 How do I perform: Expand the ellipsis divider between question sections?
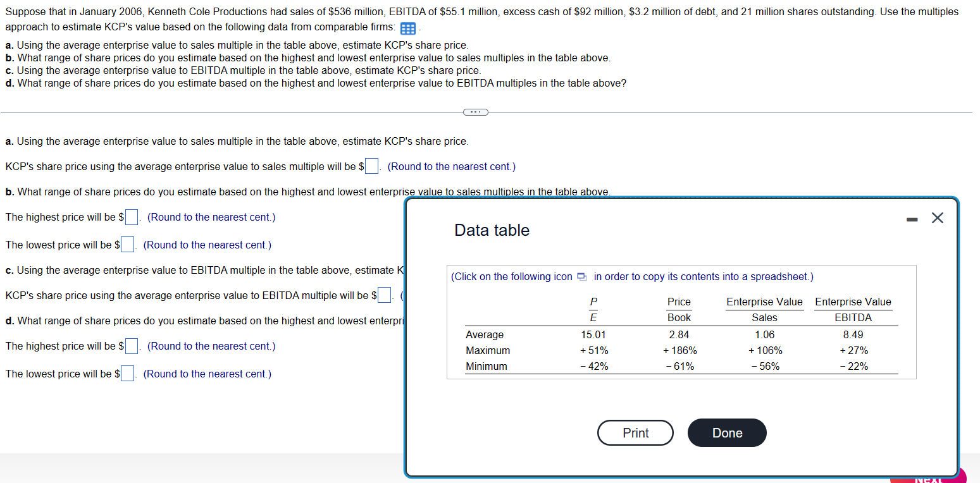point(474,112)
